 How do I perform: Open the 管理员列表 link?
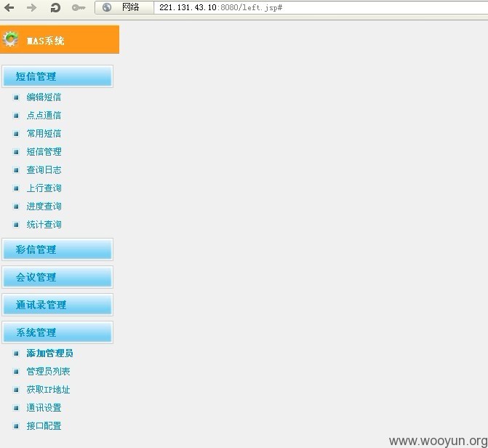tap(48, 371)
